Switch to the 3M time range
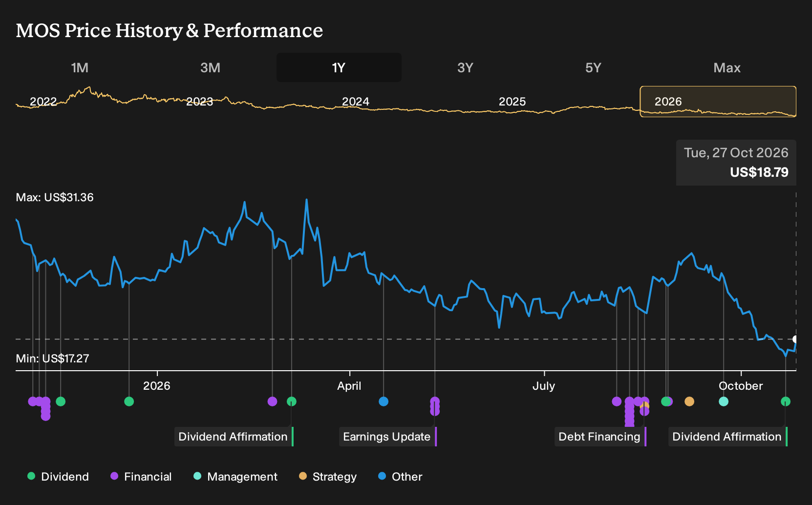This screenshot has height=505, width=812. pos(210,68)
